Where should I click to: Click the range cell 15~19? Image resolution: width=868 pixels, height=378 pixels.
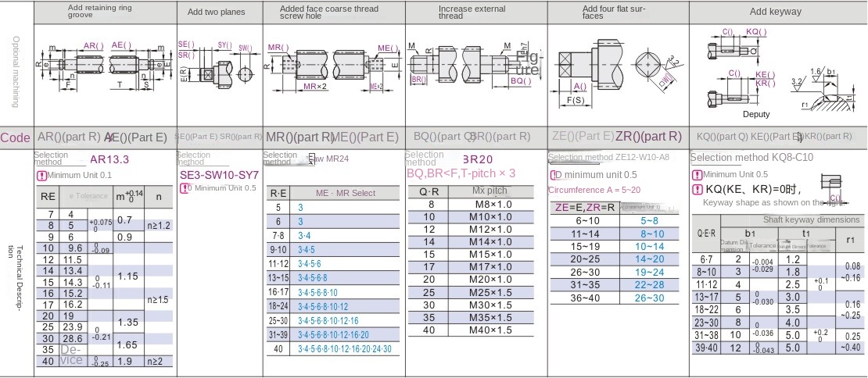[x=585, y=247]
